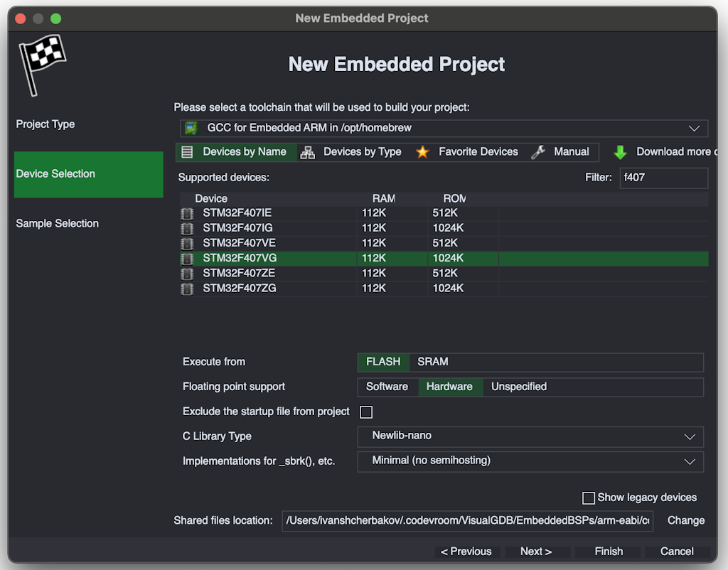
Task: Toggle Show legacy devices checkbox
Action: click(588, 498)
